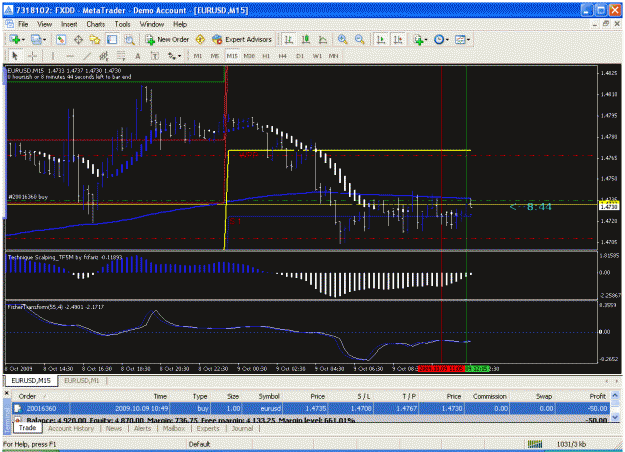Toggle the Auto Scroll chart icon
Viewport: 625px width, 452px height.
[x=381, y=39]
